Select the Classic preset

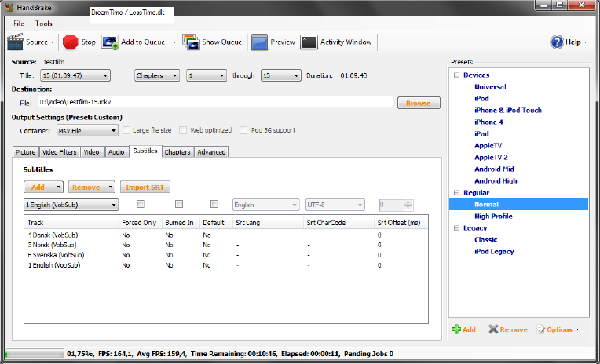coord(485,240)
